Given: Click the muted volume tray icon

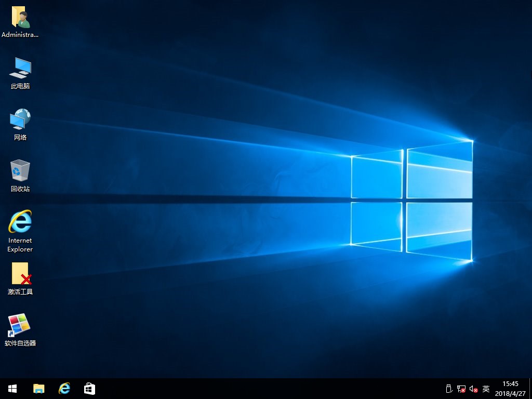Looking at the screenshot, I should coord(474,389).
